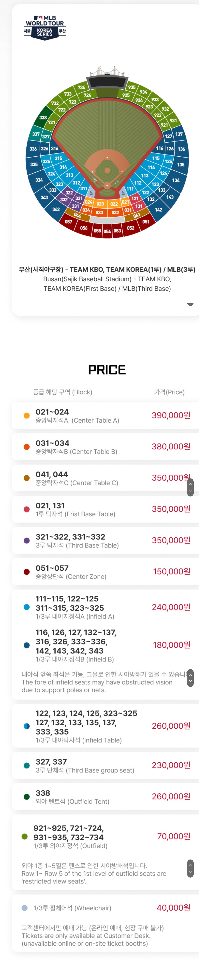199x980 pixels.
Task: Click the scoreboard icon atop the stadium map
Action: point(107,81)
